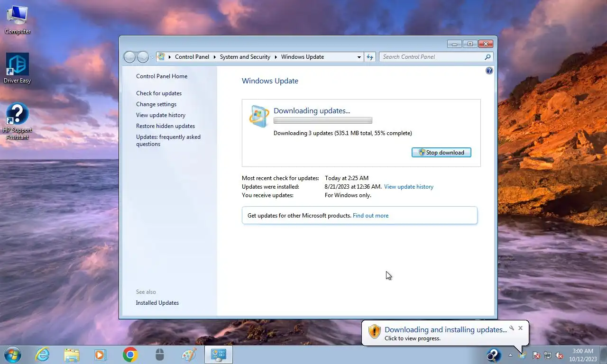This screenshot has height=364, width=607.
Task: Click the search magnifier icon
Action: pos(487,57)
